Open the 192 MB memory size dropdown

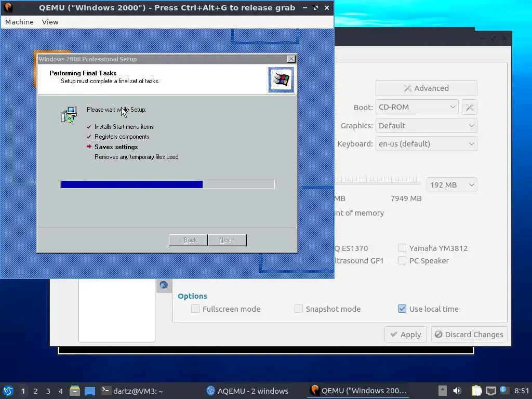pyautogui.click(x=451, y=185)
